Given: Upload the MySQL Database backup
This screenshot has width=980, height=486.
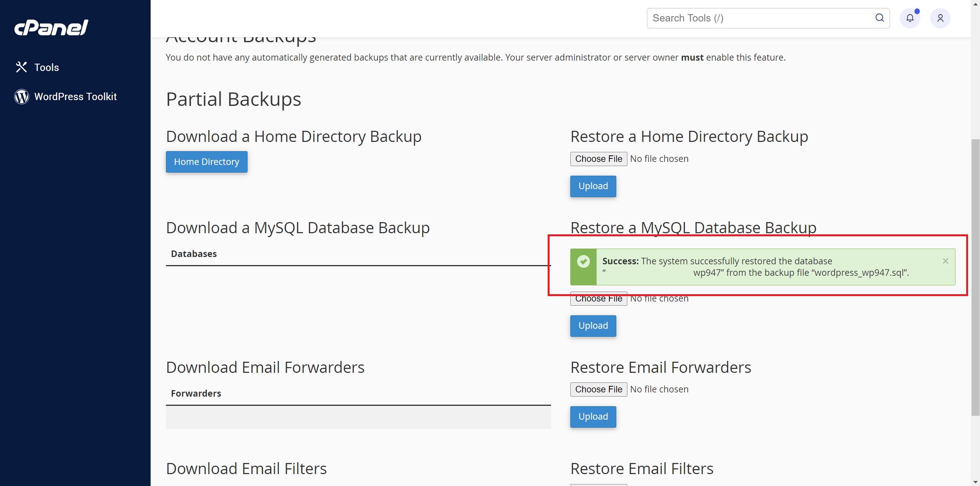Looking at the screenshot, I should tap(593, 326).
